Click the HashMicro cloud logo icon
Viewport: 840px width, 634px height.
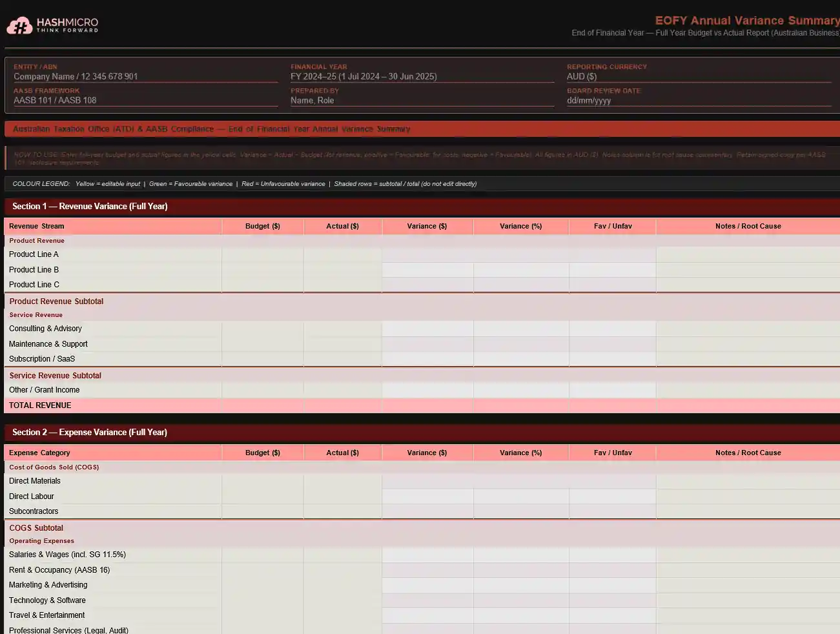coord(19,26)
